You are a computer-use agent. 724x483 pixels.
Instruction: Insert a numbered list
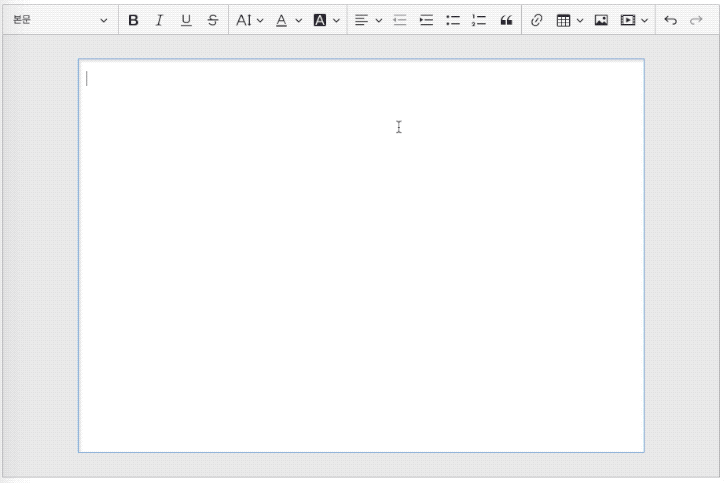click(479, 20)
